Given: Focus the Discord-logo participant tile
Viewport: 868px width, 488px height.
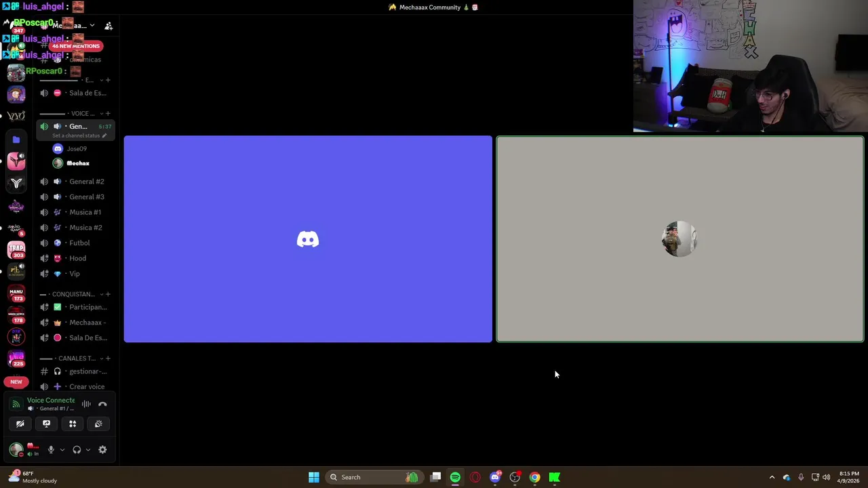Looking at the screenshot, I should click(x=308, y=239).
